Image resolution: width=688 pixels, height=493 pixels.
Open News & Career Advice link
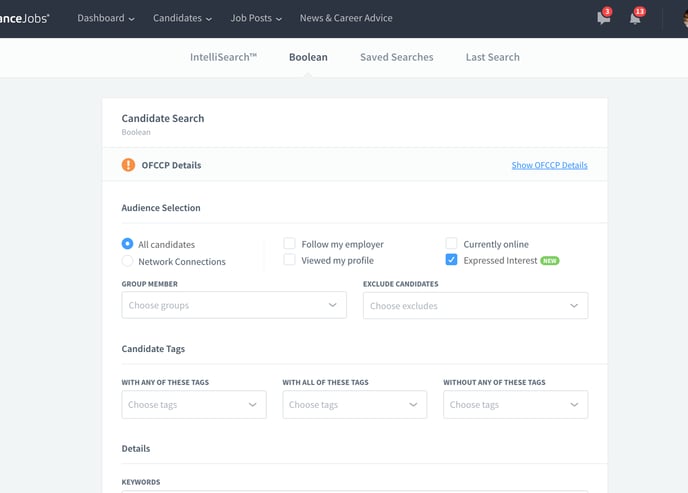click(x=346, y=18)
